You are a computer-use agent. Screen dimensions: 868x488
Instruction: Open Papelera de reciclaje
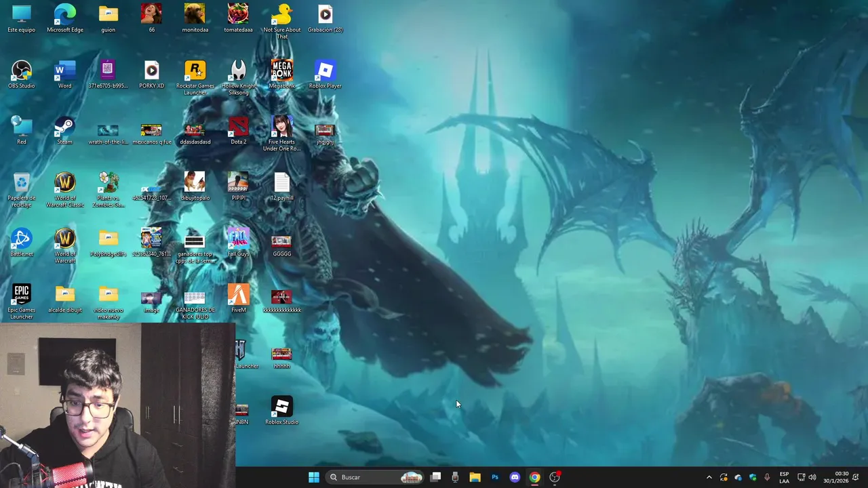pos(22,190)
